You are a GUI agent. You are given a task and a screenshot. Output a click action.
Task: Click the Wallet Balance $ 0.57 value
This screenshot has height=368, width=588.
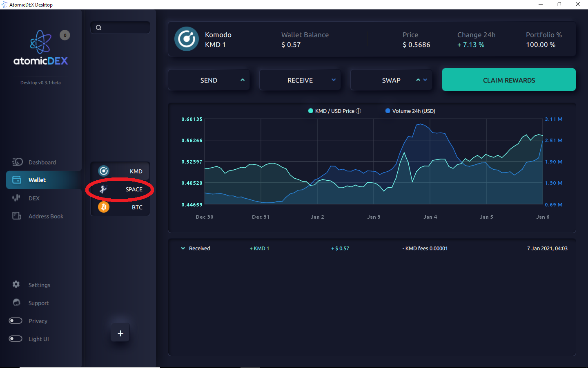tap(291, 45)
